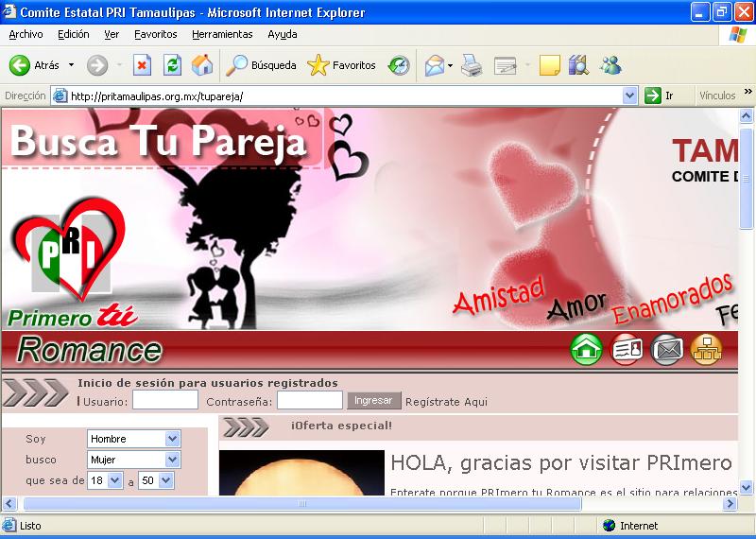The height and width of the screenshot is (539, 756).
Task: Open the Vínculos links bar
Action: [717, 96]
